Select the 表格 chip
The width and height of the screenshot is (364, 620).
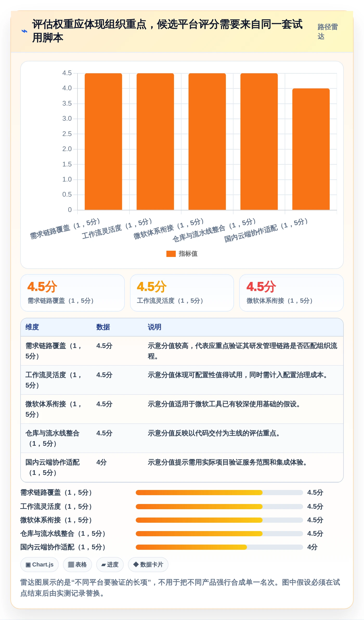[77, 565]
